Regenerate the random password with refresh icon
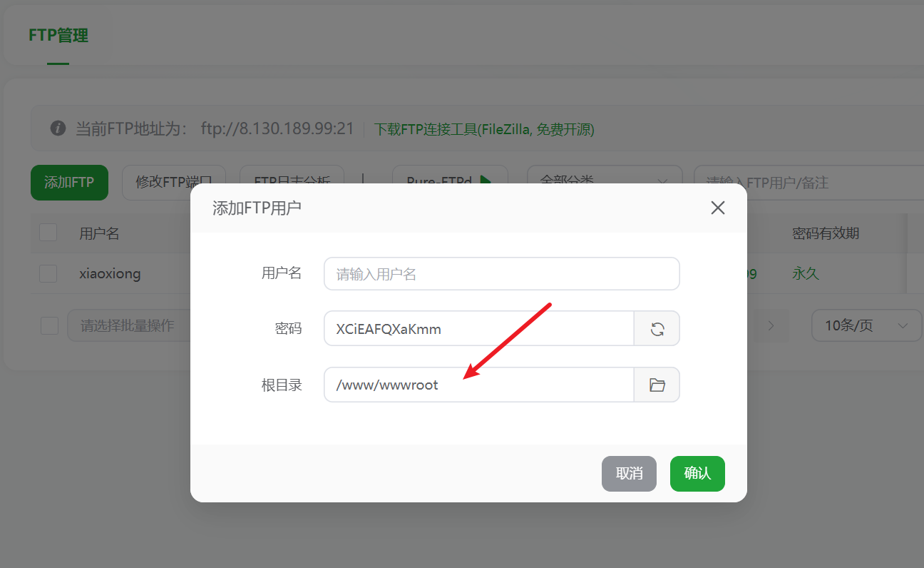 click(657, 328)
